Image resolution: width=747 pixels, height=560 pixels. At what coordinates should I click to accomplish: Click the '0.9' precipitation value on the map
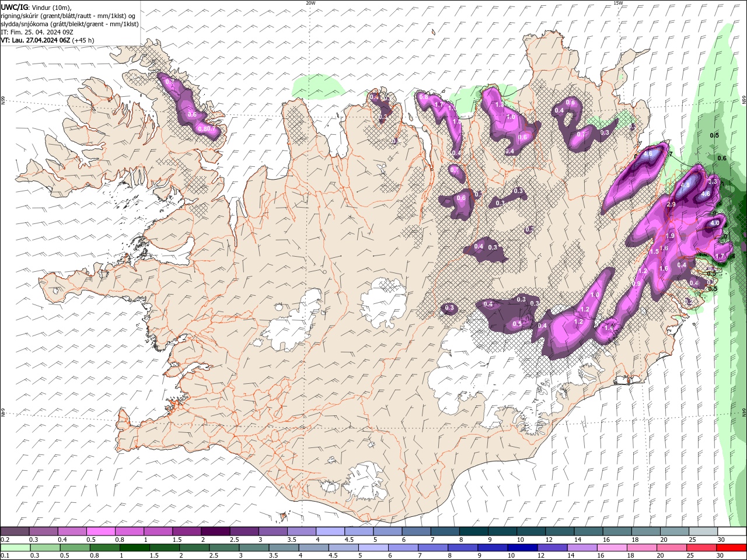[637, 283]
